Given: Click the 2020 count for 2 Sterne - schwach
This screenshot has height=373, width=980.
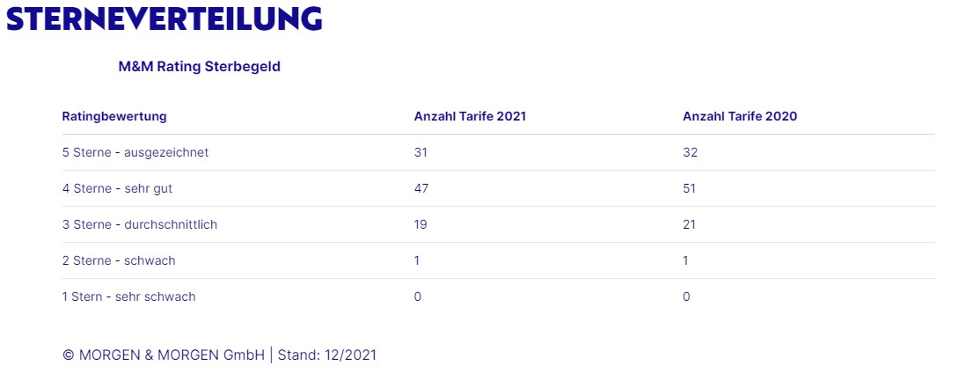Looking at the screenshot, I should 686,260.
